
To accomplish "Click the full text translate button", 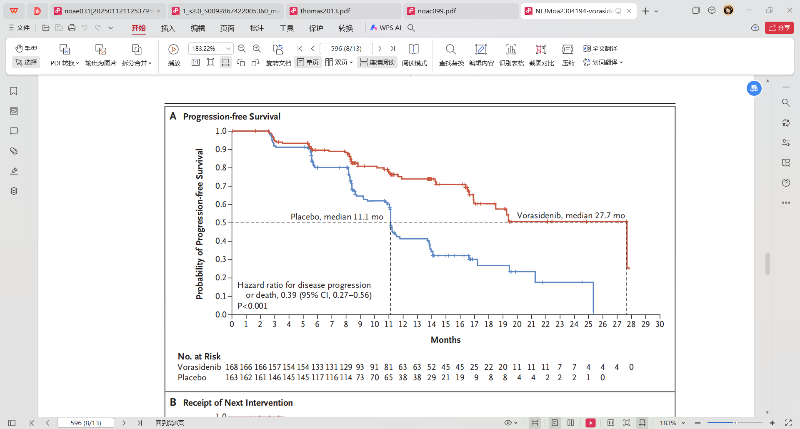I will point(601,48).
